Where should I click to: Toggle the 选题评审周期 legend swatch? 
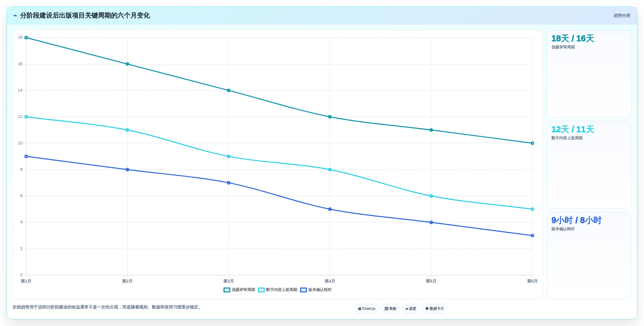pyautogui.click(x=227, y=290)
